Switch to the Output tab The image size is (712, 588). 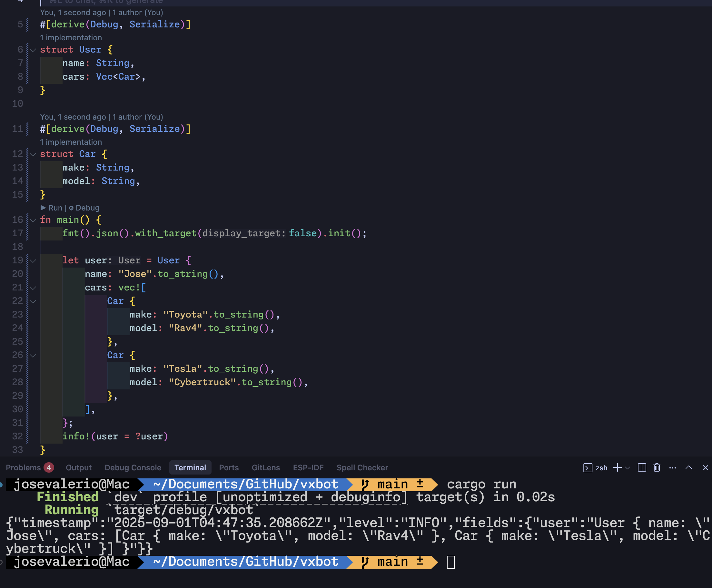pos(79,468)
